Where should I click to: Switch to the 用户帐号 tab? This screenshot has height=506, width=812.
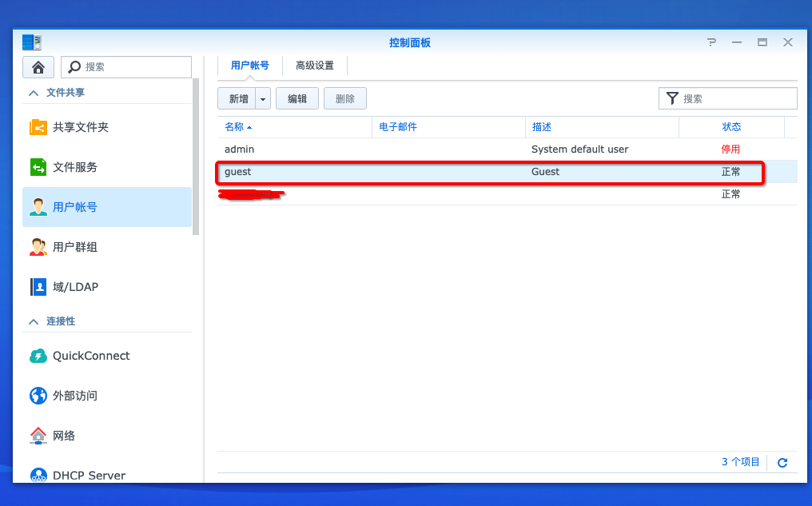(250, 66)
